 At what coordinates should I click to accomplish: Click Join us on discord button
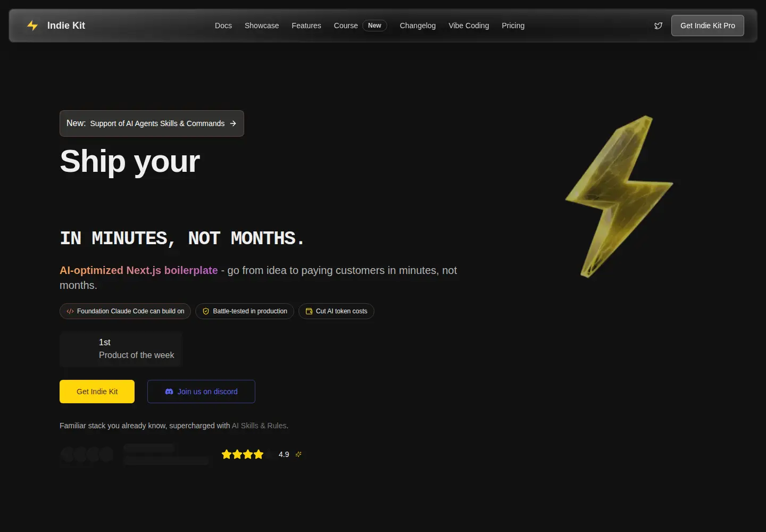201,392
